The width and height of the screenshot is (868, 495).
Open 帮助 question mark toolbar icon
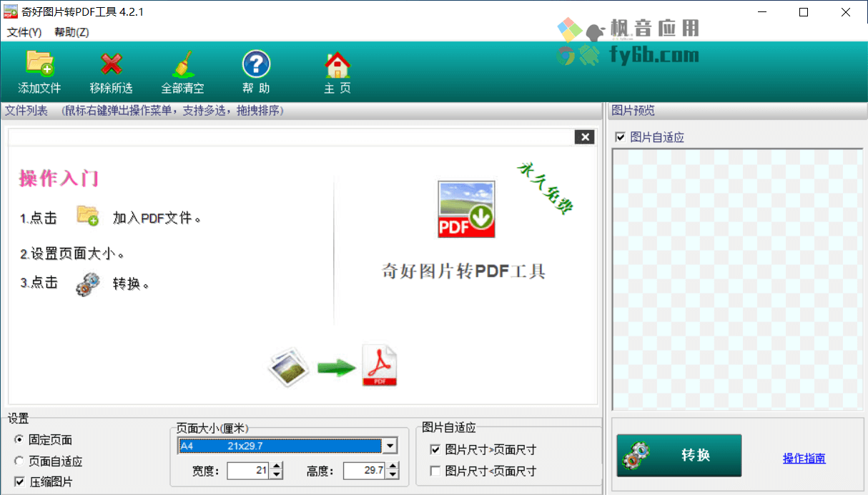click(x=256, y=64)
